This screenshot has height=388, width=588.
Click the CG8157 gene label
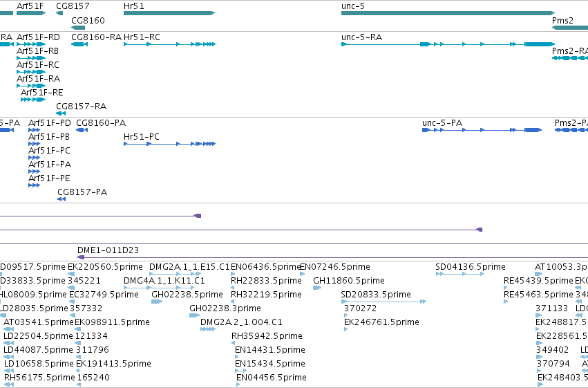(x=73, y=6)
